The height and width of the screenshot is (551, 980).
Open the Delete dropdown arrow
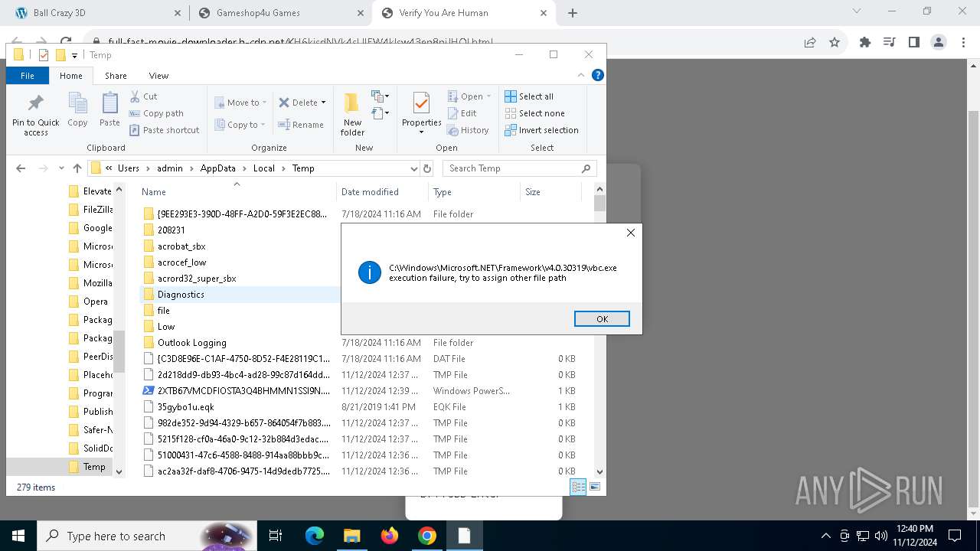(323, 103)
